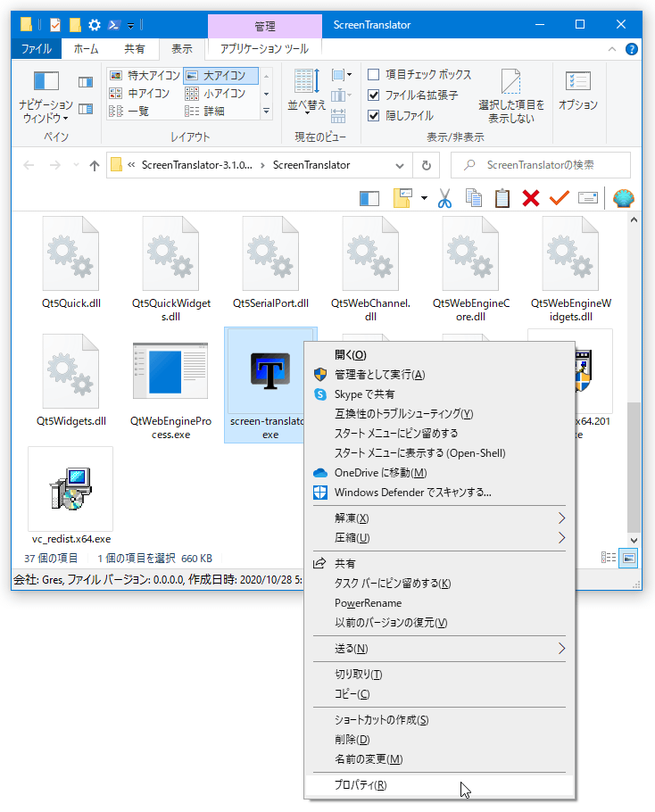Screen dimensions: 655x812
Task: Choose Create shortcut in the context menu
Action: tap(439, 720)
